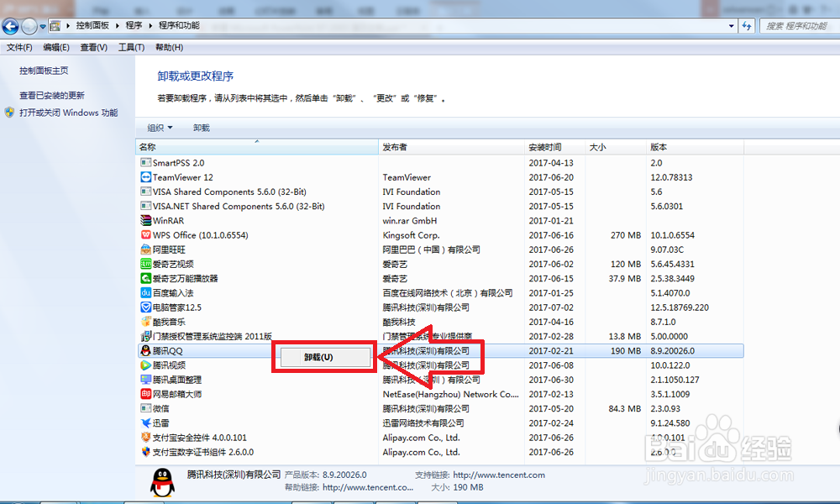Select size cell 37.9 MB
840x504 pixels.
pyautogui.click(x=625, y=279)
